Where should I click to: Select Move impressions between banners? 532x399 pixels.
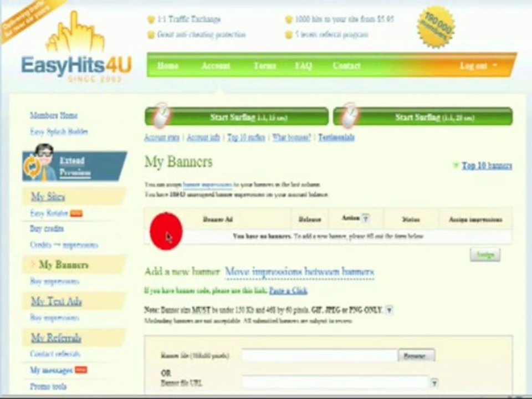pyautogui.click(x=300, y=272)
